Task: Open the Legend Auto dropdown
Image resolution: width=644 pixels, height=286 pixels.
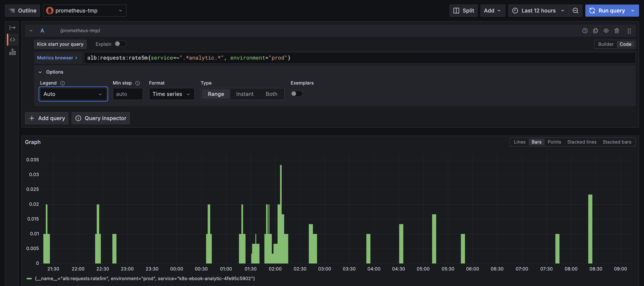Action: point(73,94)
